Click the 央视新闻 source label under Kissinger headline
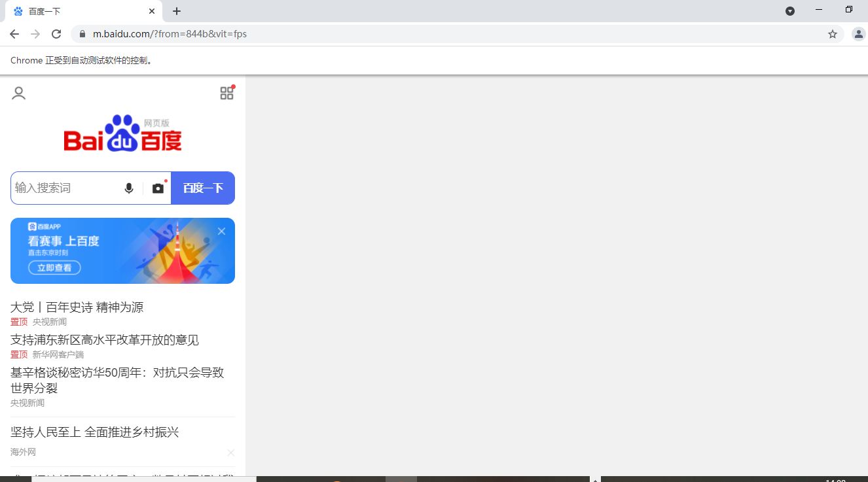This screenshot has width=868, height=482. tap(27, 403)
